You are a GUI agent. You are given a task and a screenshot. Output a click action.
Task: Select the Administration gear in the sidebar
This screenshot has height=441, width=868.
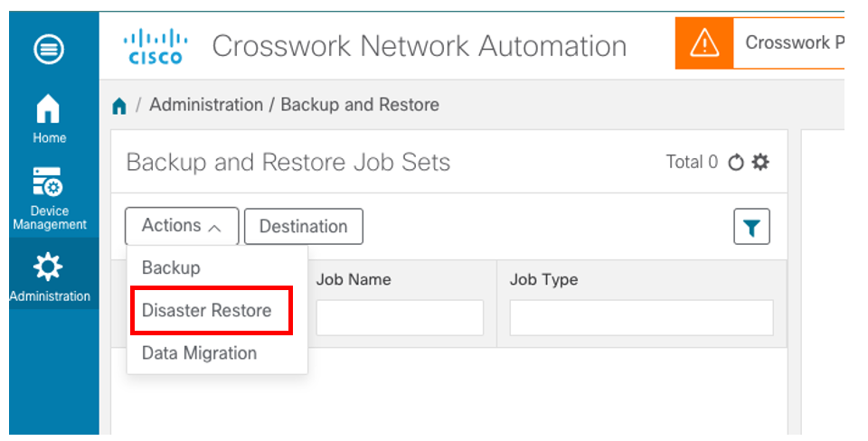49,277
